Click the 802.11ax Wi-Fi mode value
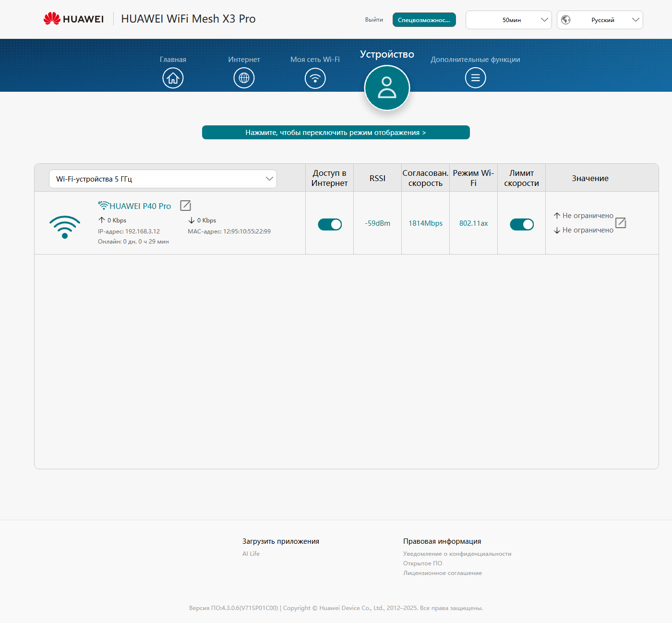This screenshot has height=623, width=672. pos(473,223)
